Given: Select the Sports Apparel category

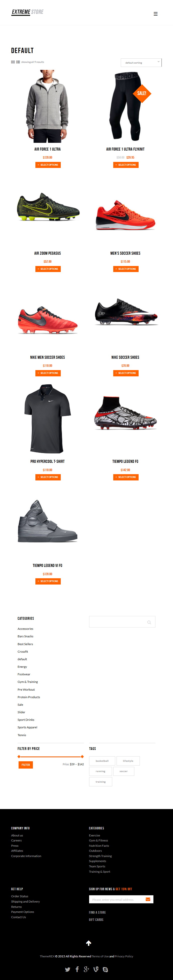Looking at the screenshot, I should point(27,727).
